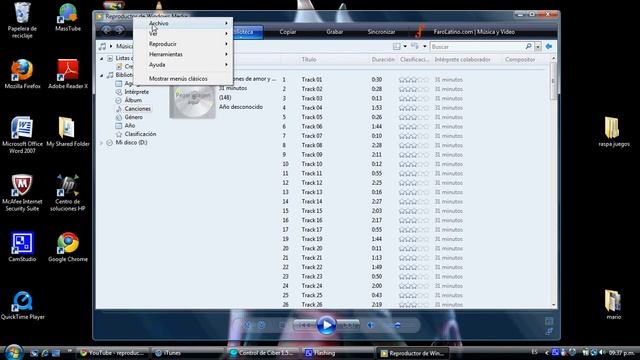Viewport: 640px width, 360px height.
Task: Select Año in the library tree
Action: point(129,125)
